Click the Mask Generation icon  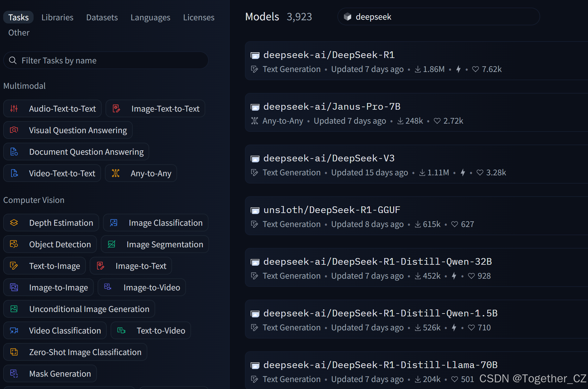[14, 374]
